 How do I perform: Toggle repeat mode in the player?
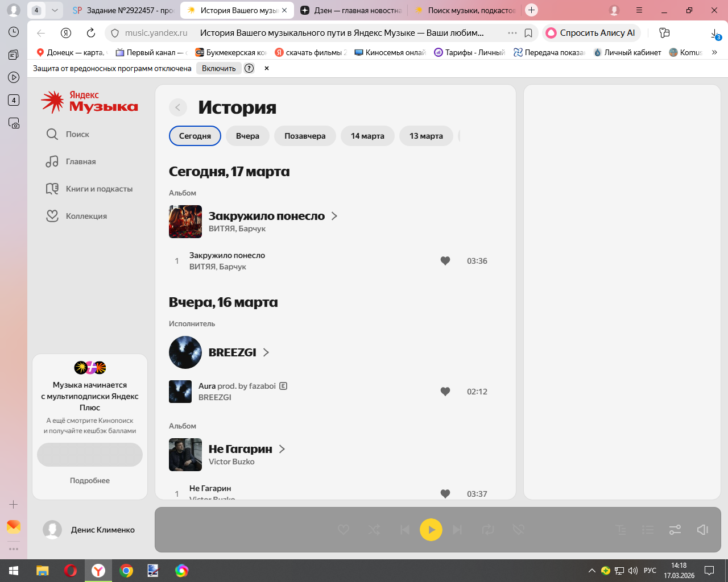coord(488,530)
